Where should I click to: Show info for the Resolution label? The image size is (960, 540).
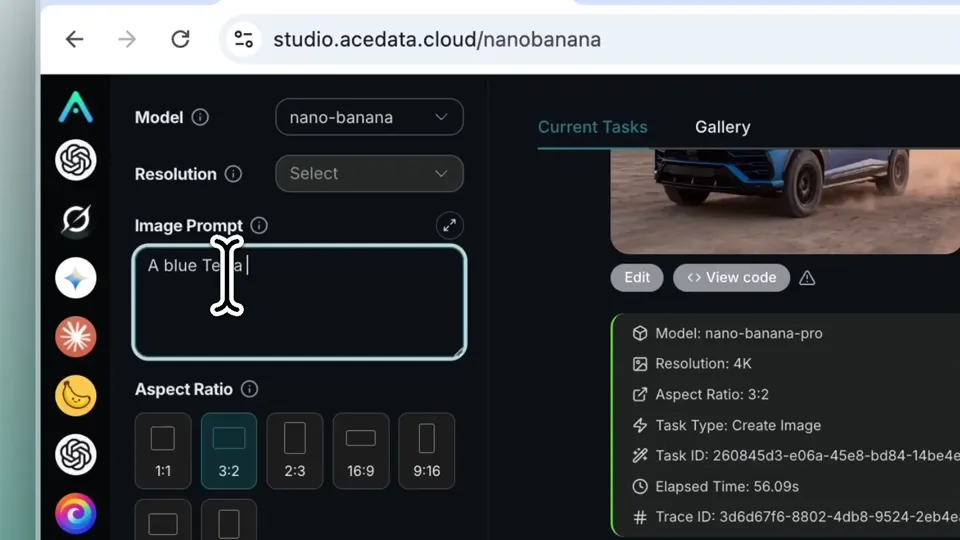[233, 174]
